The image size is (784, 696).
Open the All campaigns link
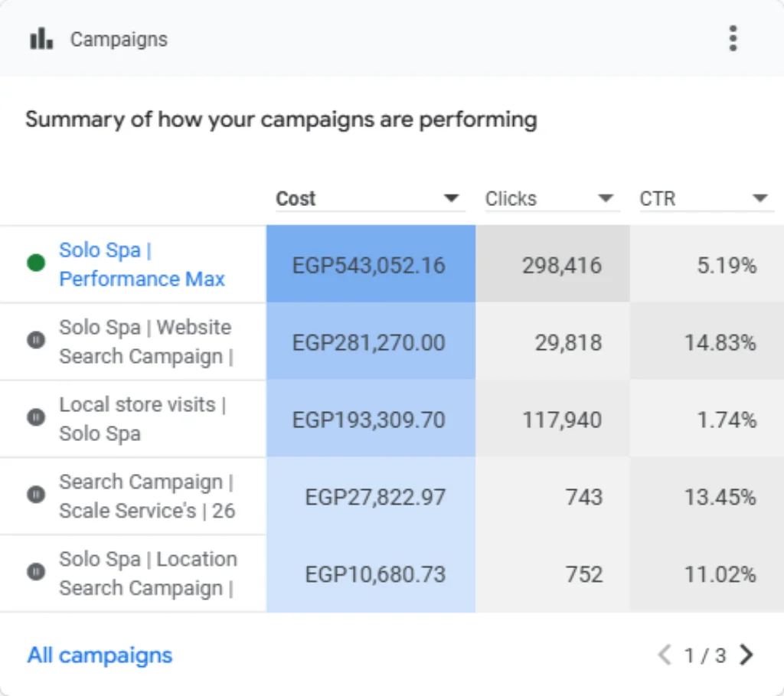coord(100,655)
